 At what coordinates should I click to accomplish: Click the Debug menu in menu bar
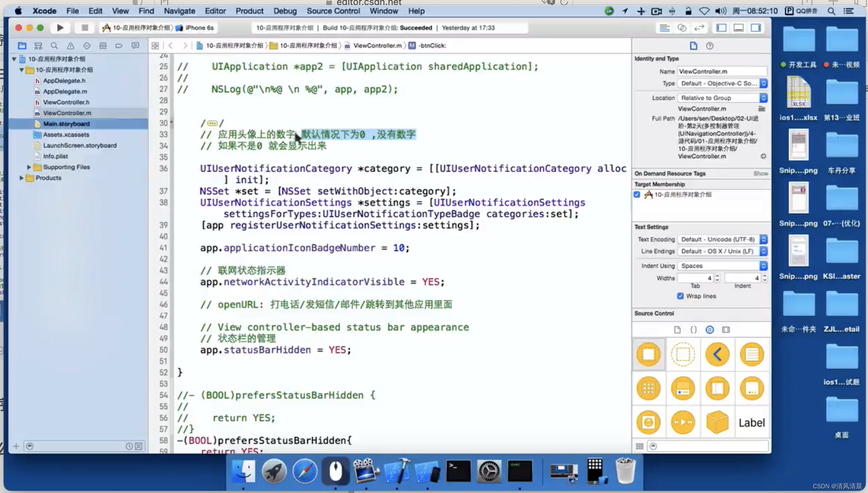(285, 11)
